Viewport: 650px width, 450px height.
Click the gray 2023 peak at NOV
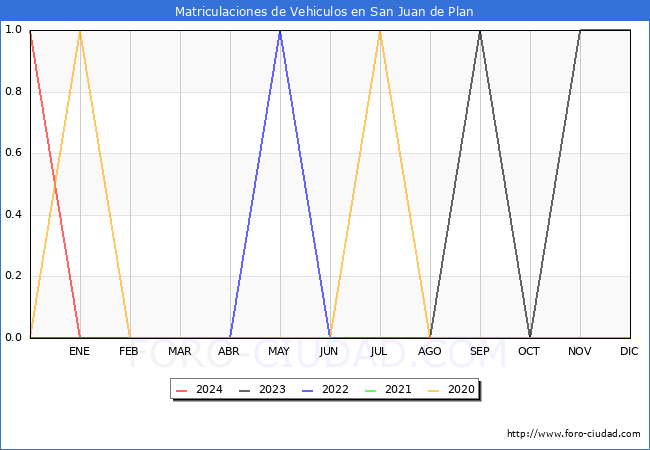[x=580, y=31]
